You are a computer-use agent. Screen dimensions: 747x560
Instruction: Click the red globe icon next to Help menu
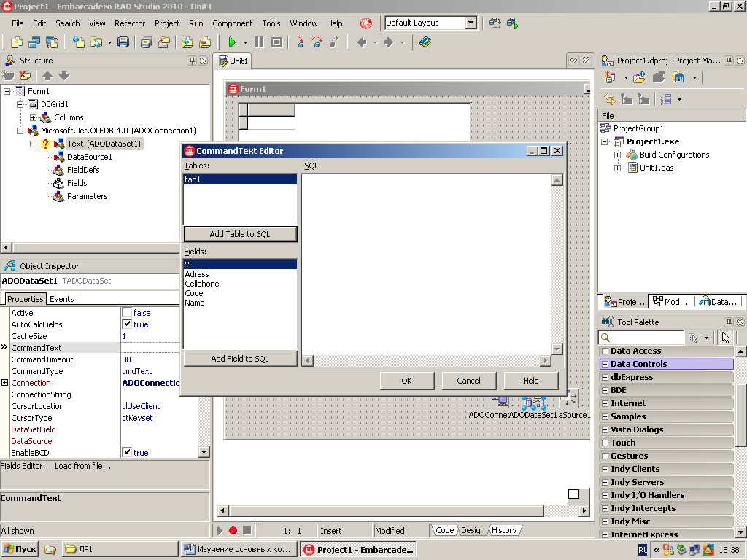366,23
